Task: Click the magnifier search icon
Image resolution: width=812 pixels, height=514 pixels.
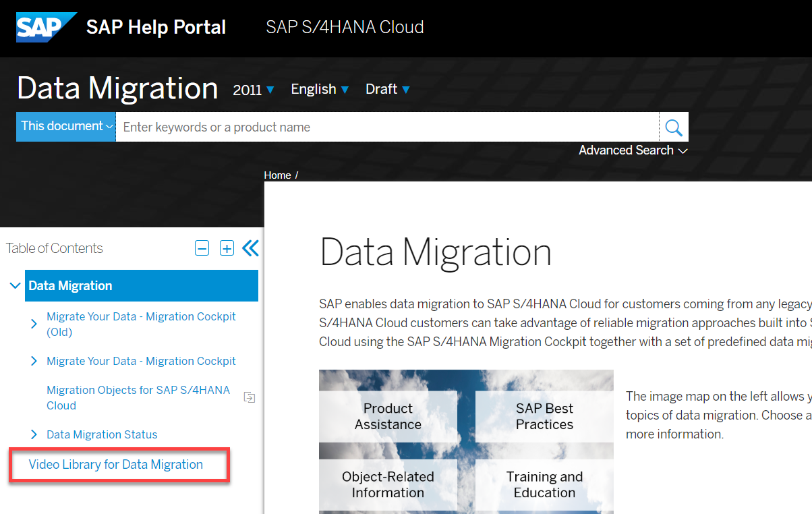Action: 674,127
